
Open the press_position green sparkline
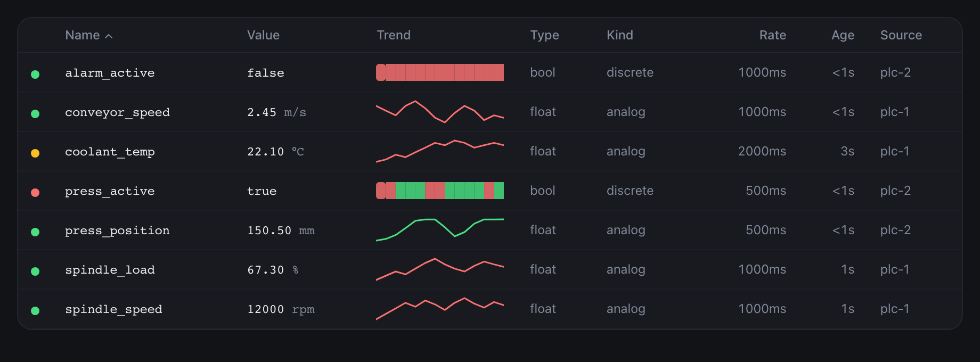click(440, 230)
